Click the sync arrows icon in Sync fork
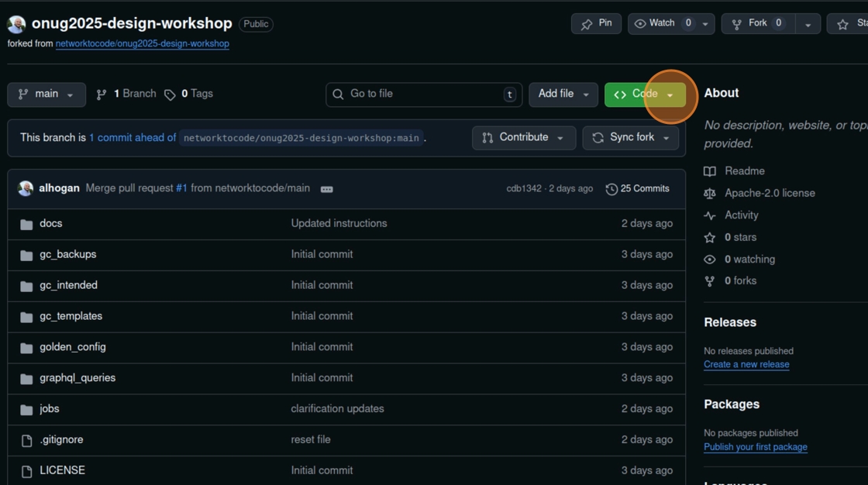Image resolution: width=868 pixels, height=485 pixels. pyautogui.click(x=598, y=138)
